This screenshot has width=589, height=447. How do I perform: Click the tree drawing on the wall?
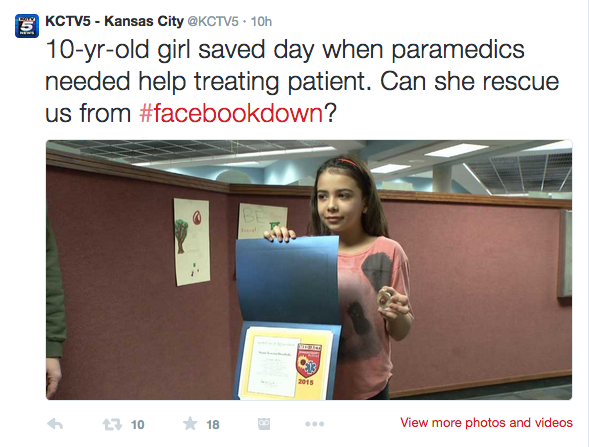click(x=182, y=236)
